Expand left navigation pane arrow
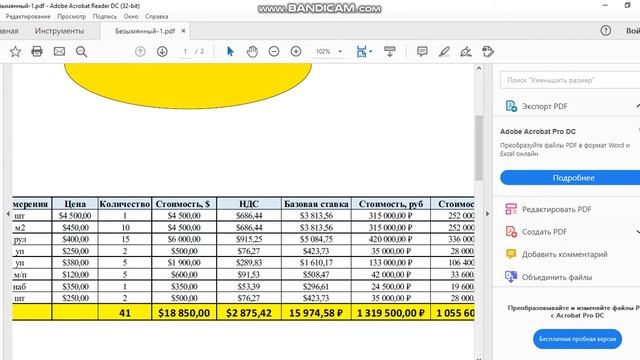Screen dimensions: 640x360 8,213
